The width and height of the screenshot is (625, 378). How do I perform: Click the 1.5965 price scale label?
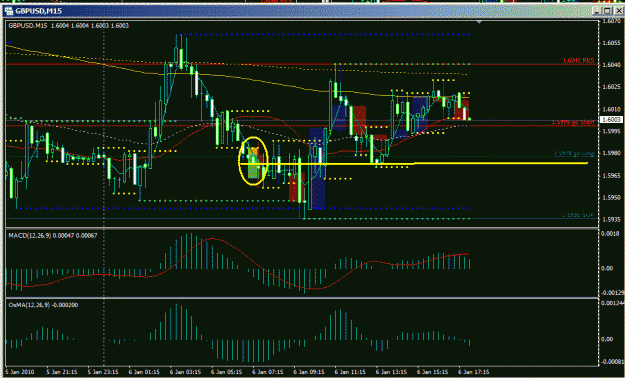pos(611,175)
